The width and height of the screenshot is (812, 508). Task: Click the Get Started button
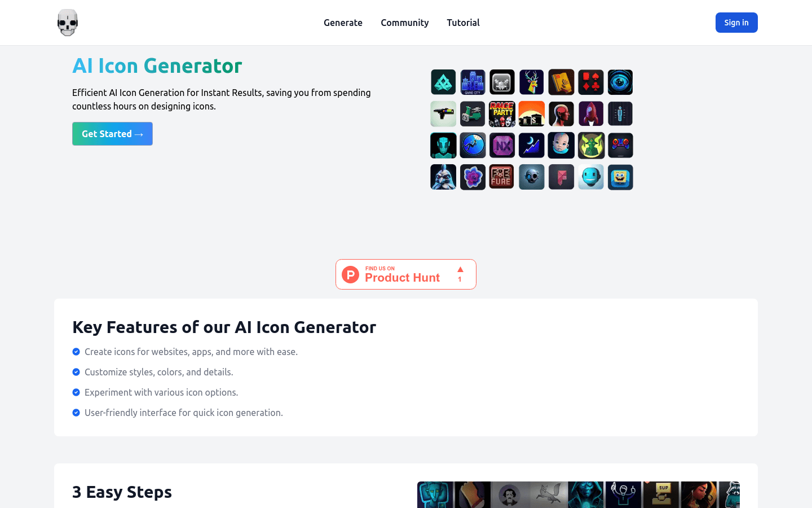pos(112,134)
